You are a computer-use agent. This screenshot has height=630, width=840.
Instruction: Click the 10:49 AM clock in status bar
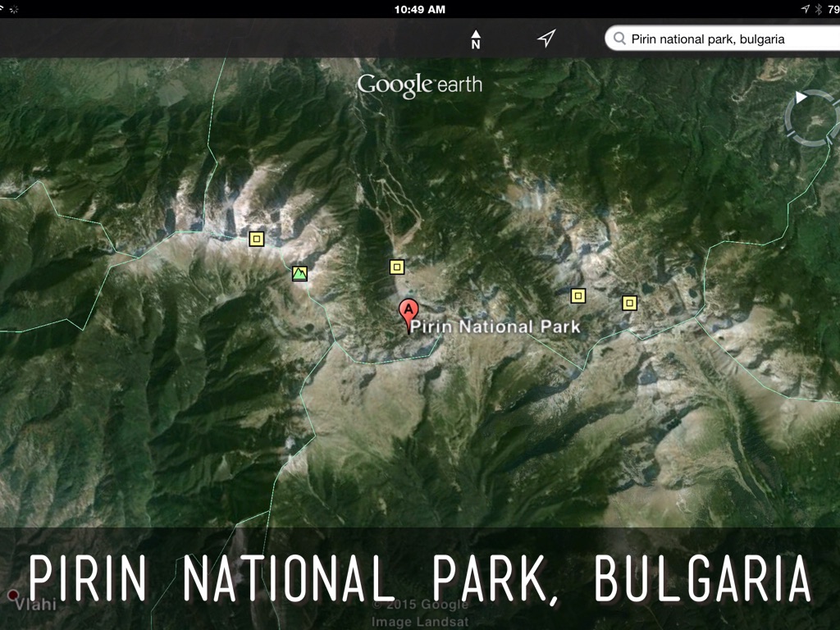pyautogui.click(x=419, y=9)
